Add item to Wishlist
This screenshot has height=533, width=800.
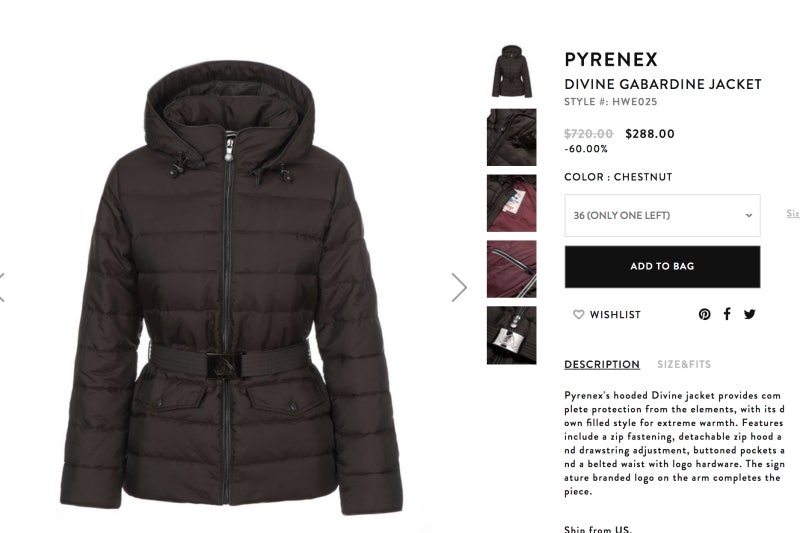click(x=607, y=315)
